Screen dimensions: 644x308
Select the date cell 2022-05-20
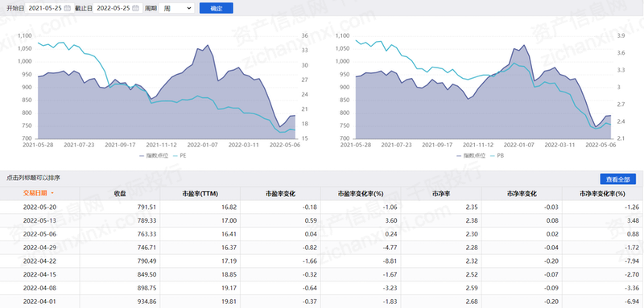coord(39,207)
